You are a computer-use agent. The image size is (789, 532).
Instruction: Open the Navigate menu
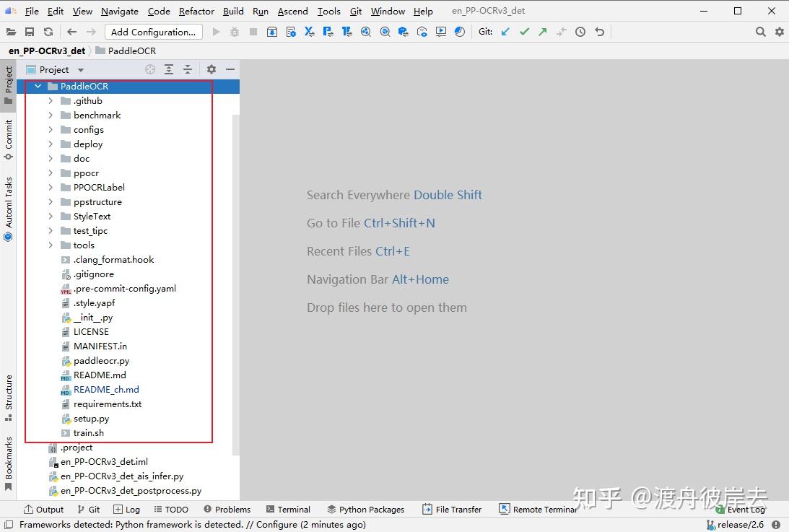(119, 11)
